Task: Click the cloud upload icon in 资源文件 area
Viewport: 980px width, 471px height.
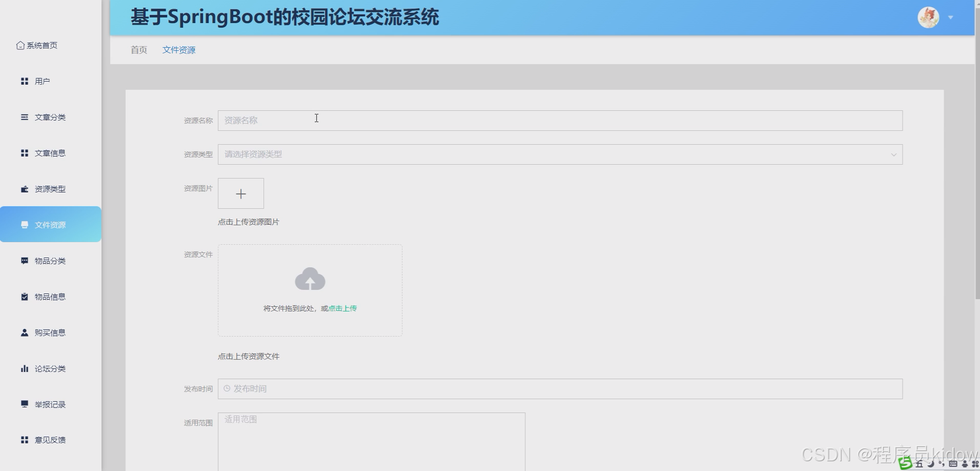Action: (310, 279)
